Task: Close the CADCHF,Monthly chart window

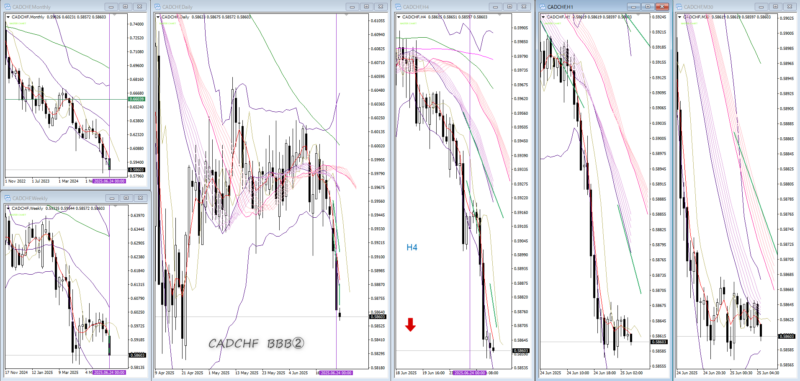Action: [140, 7]
